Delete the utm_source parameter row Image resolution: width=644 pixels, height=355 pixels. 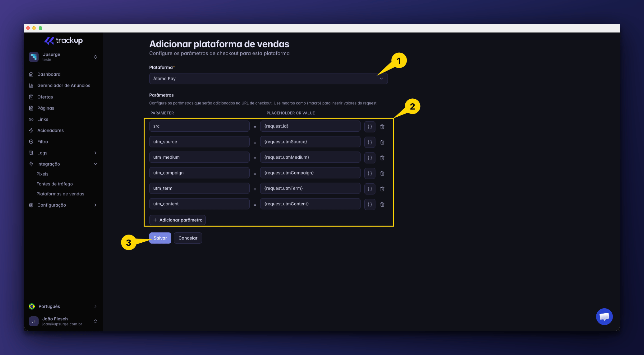382,142
